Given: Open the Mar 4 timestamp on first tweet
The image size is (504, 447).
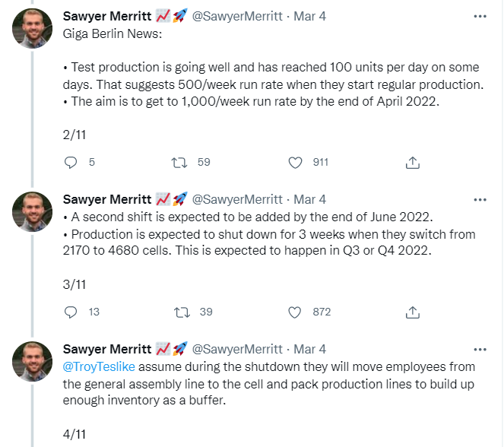Looking at the screenshot, I should pos(309,17).
